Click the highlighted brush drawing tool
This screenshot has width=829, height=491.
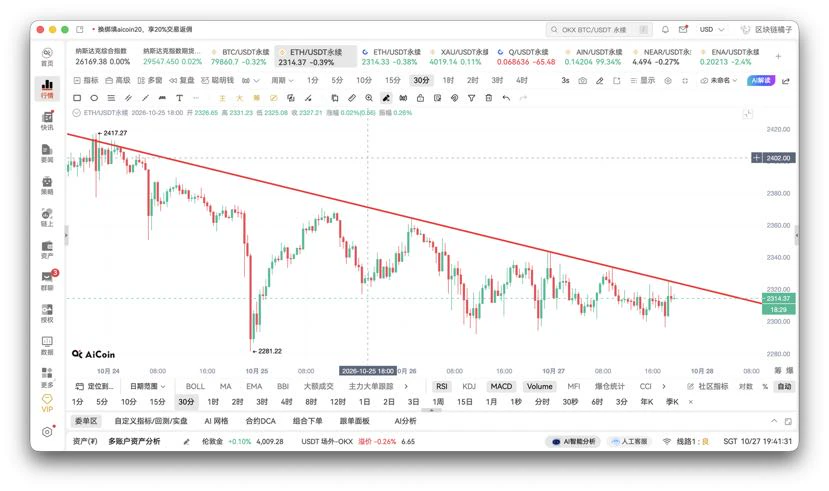[x=386, y=98]
